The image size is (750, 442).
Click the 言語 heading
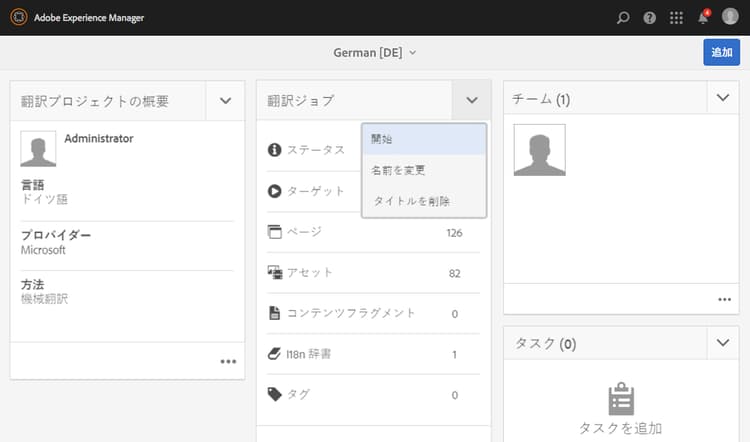coord(33,185)
